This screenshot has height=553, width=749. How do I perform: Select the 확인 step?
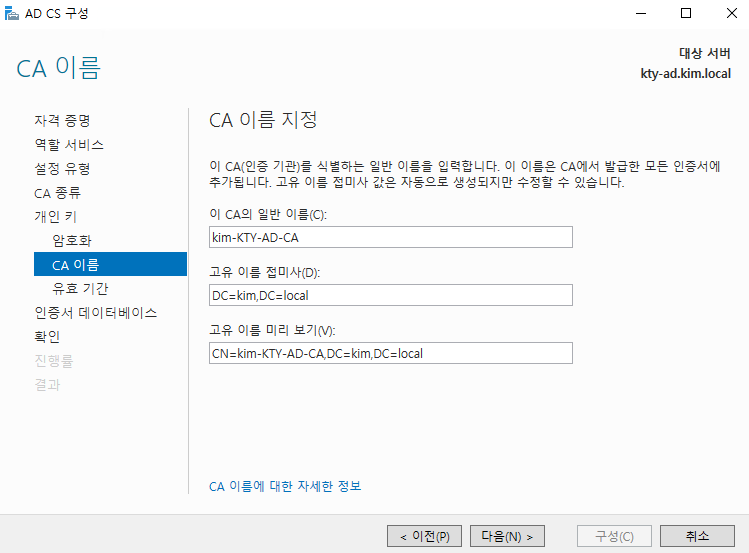click(x=47, y=337)
